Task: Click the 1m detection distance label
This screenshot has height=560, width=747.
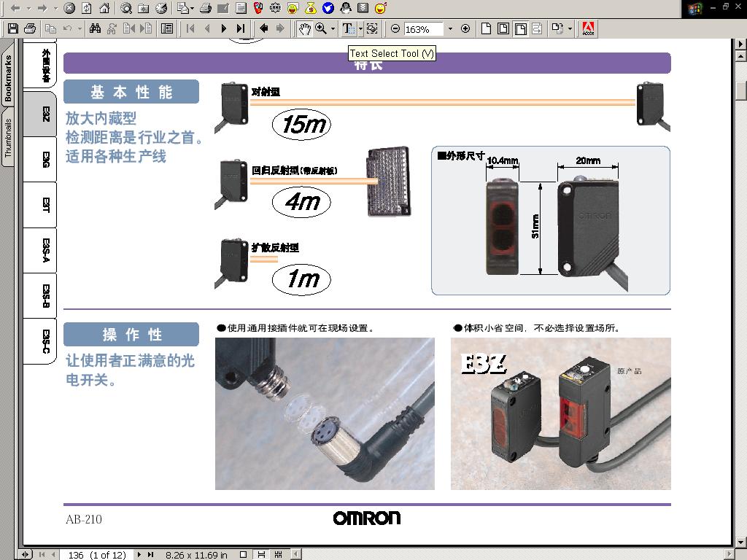Action: (301, 279)
